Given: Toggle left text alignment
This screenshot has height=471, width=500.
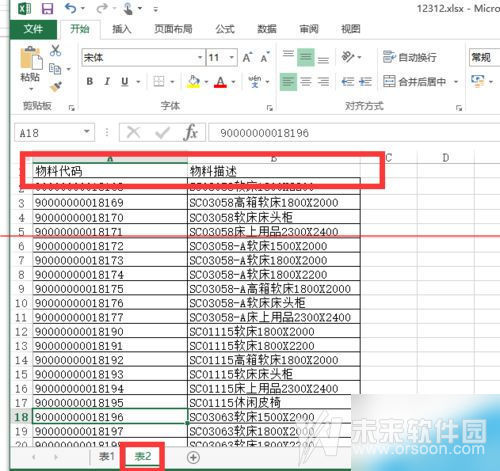Looking at the screenshot, I should tap(288, 81).
